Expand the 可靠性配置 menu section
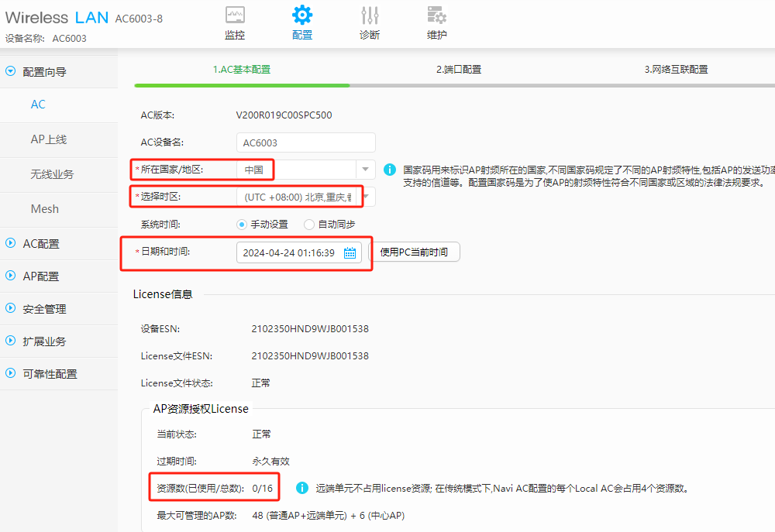The height and width of the screenshot is (532, 775). pos(59,374)
